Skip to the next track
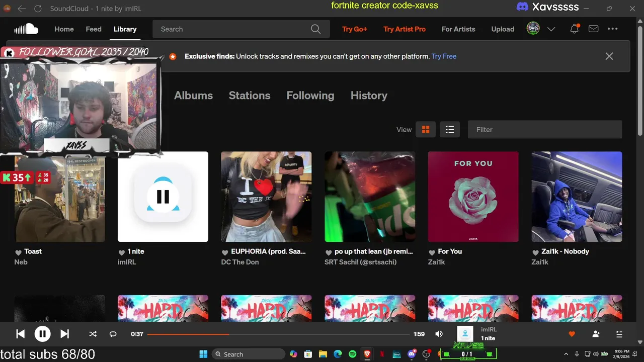Screen dimensions: 644x362 coord(64,334)
